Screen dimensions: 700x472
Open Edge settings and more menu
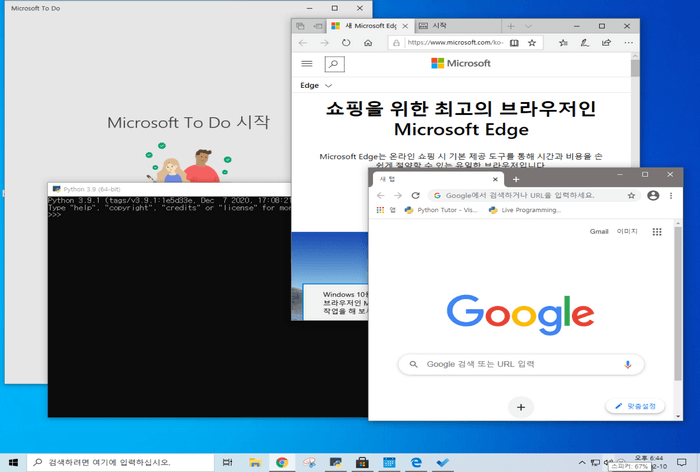tap(629, 43)
